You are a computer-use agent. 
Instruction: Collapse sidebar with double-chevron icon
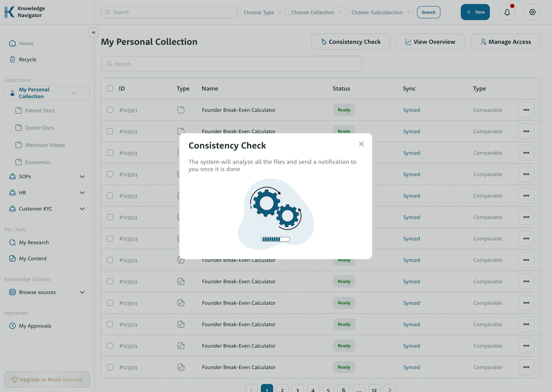coord(94,33)
